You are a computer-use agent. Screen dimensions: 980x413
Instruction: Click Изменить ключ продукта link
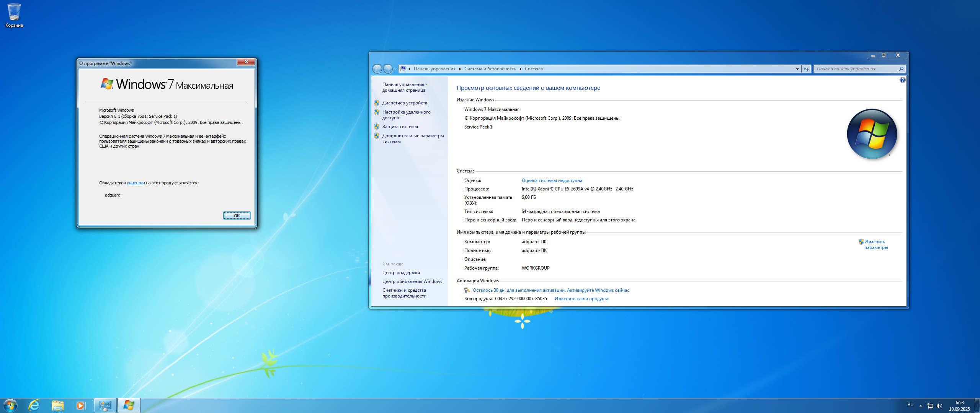tap(581, 299)
